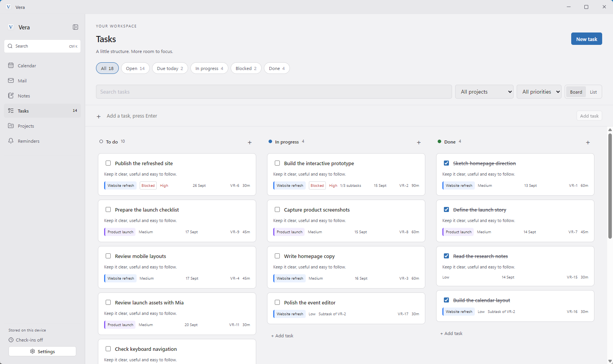Open Notes from sidebar
The width and height of the screenshot is (613, 364).
[43, 96]
